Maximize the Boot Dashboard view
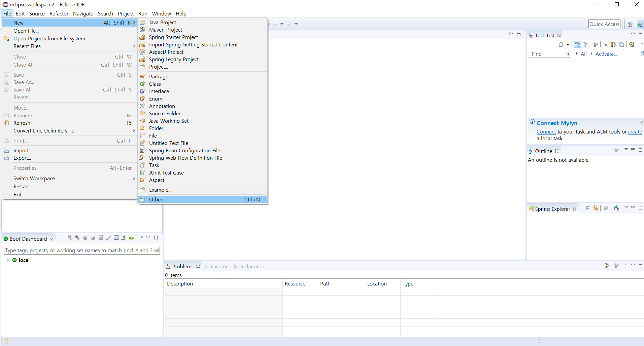Screen dimensions: 644x346 [x=156, y=238]
